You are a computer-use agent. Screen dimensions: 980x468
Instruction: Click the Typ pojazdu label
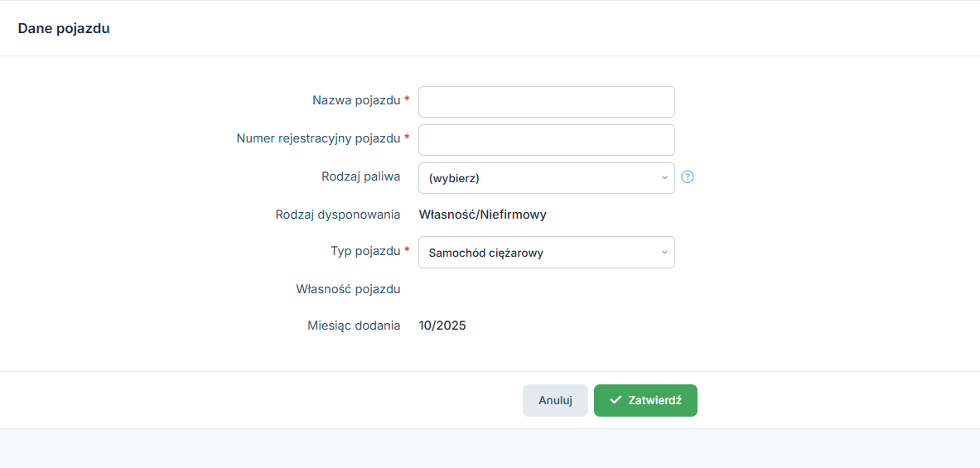(x=364, y=251)
